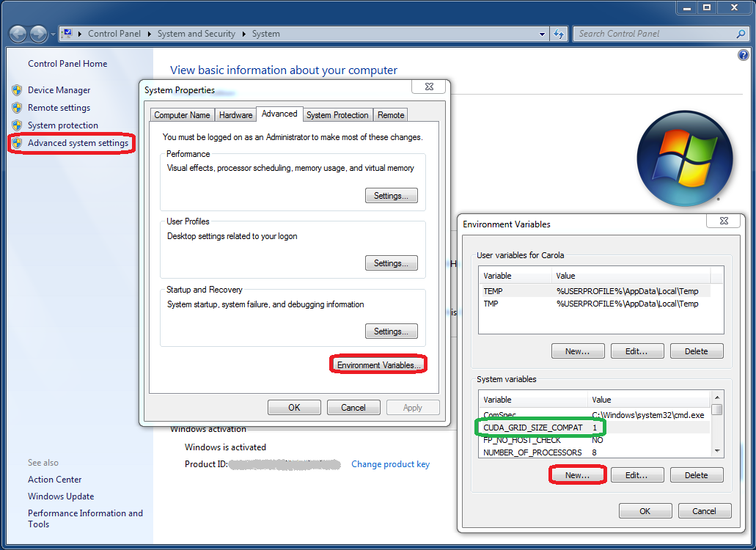Open the Hardware tab
Image resolution: width=756 pixels, height=550 pixels.
click(x=235, y=115)
